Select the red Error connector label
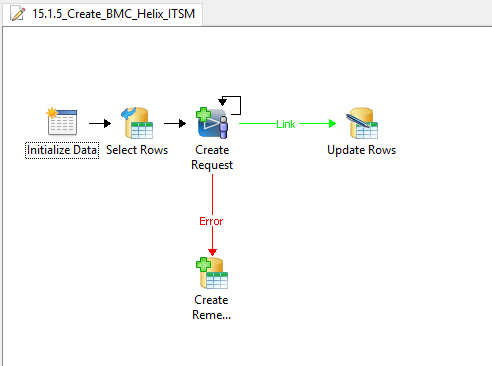Screen dimensions: 492x366 pos(211,221)
